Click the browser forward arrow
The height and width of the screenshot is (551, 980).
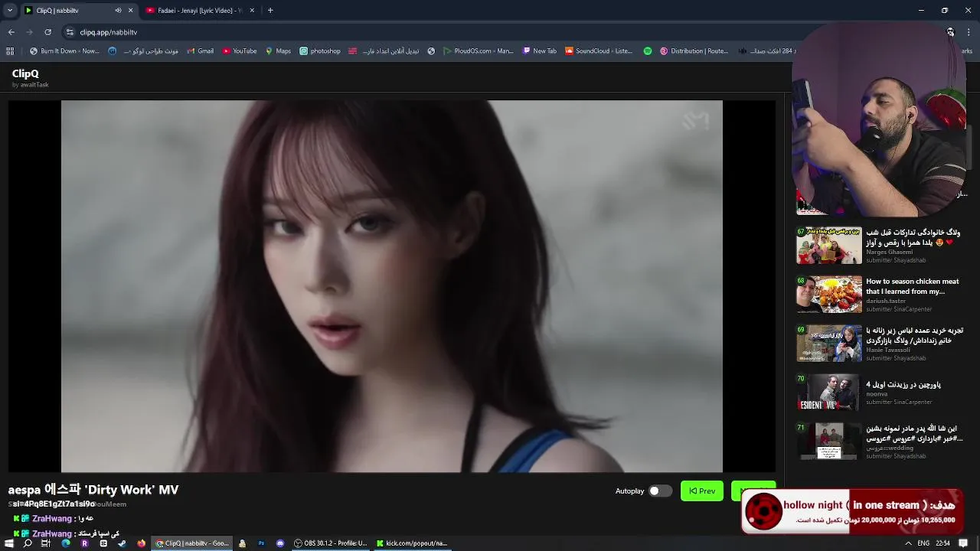(x=30, y=32)
